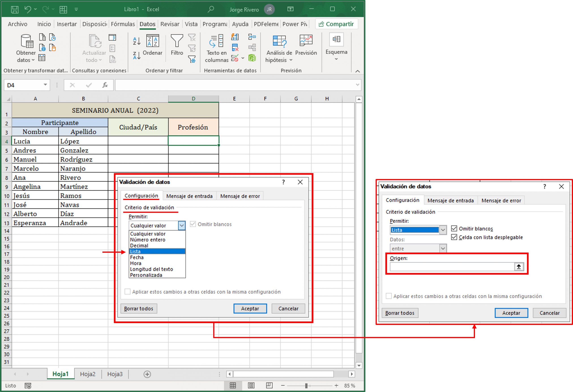Open the Fórmulas ribbon tab
The width and height of the screenshot is (573, 392).
pyautogui.click(x=123, y=24)
